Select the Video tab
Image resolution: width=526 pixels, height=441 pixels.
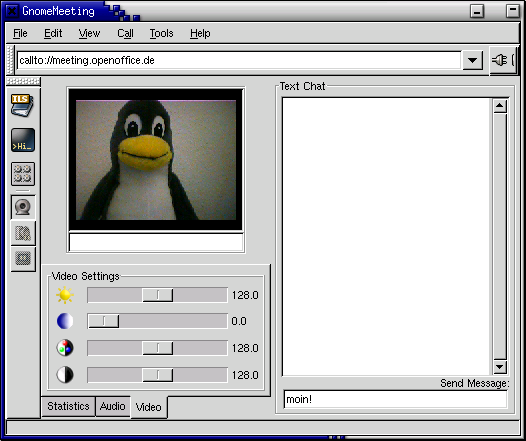(149, 407)
